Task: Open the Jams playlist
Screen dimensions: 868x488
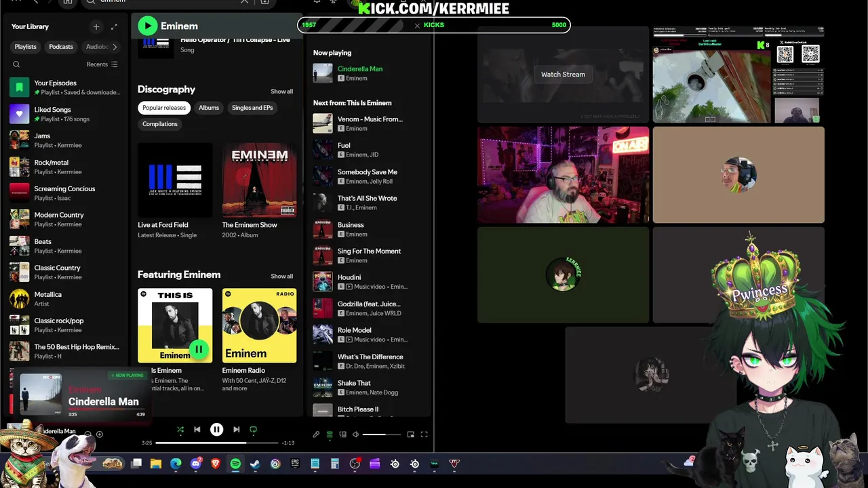Action: 64,140
